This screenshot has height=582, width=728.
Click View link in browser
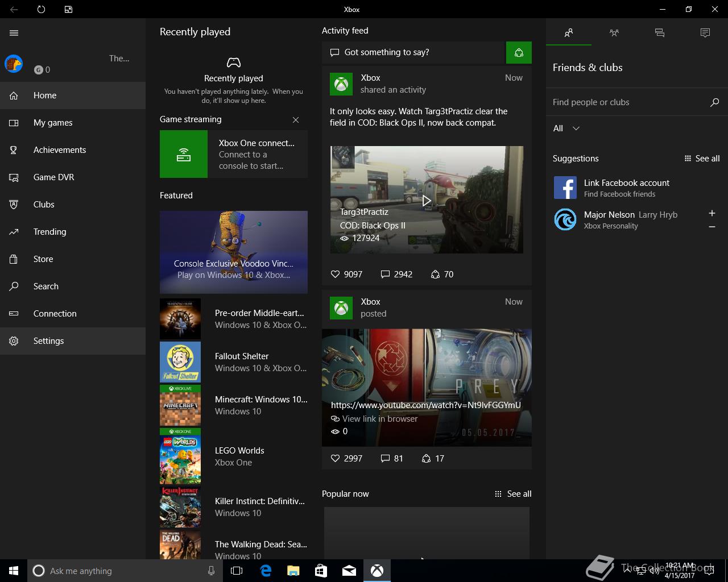click(374, 419)
